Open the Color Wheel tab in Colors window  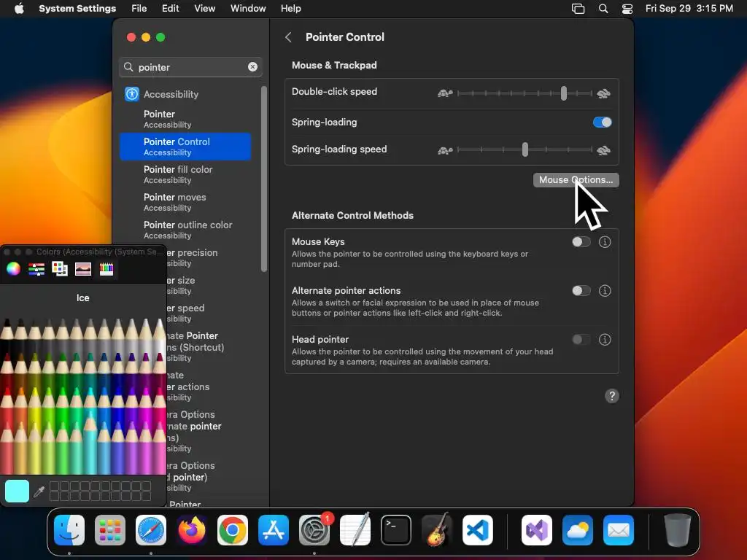tap(13, 269)
